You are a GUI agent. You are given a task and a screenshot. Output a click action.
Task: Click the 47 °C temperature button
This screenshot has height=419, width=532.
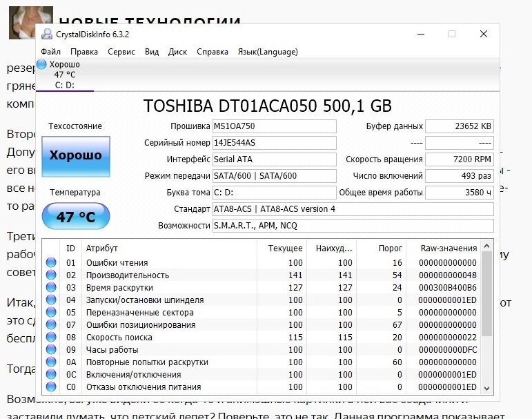pyautogui.click(x=76, y=216)
